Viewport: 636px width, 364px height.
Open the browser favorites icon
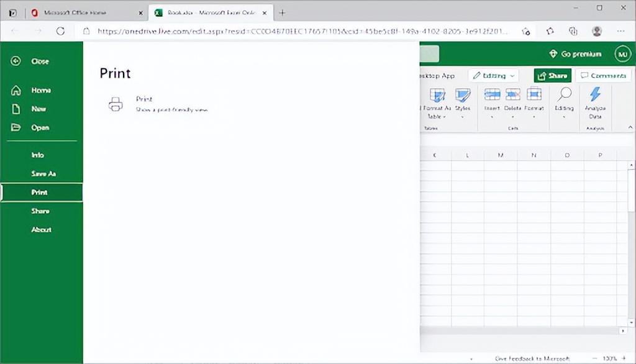coord(550,31)
